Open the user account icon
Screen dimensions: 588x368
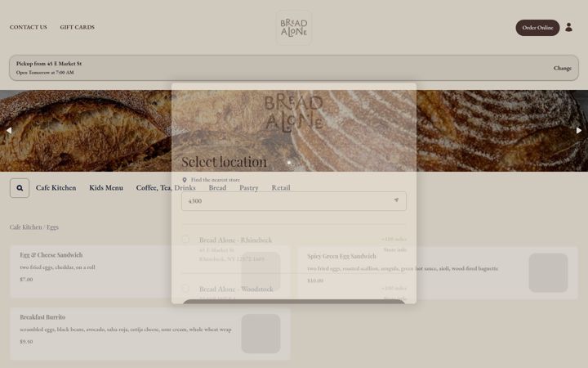568,28
